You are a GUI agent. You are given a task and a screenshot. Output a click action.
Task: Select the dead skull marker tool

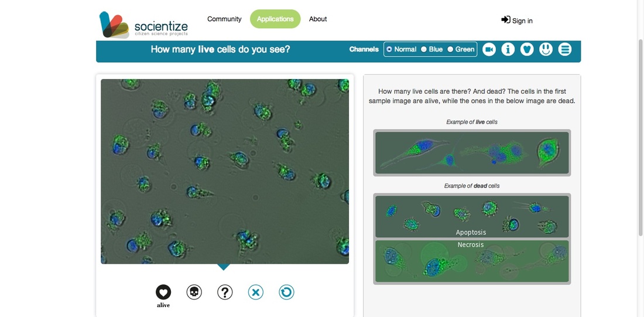(x=194, y=292)
